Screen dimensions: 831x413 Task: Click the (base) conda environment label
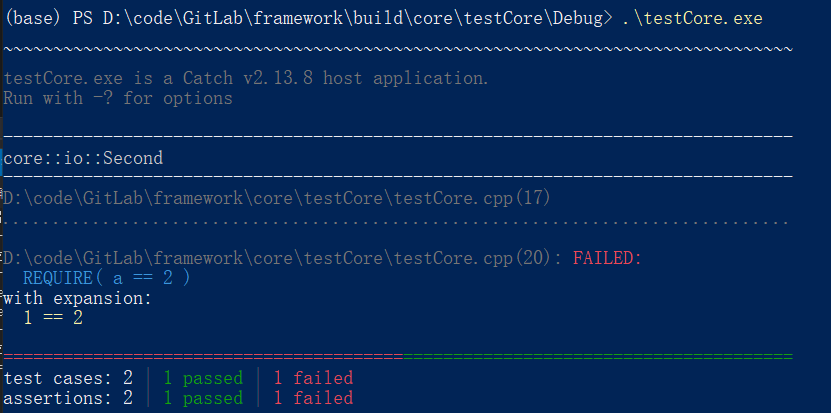(x=33, y=20)
